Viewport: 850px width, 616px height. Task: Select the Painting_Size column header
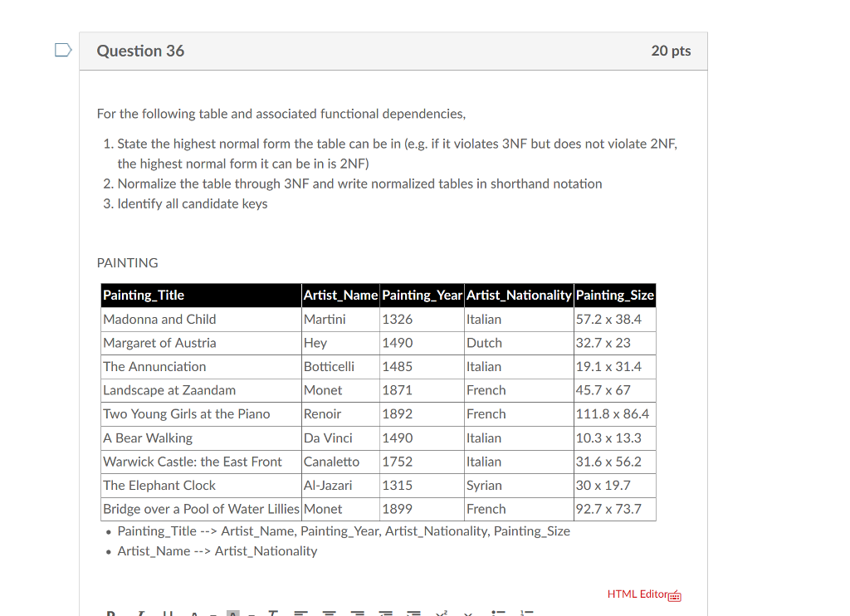pos(615,296)
